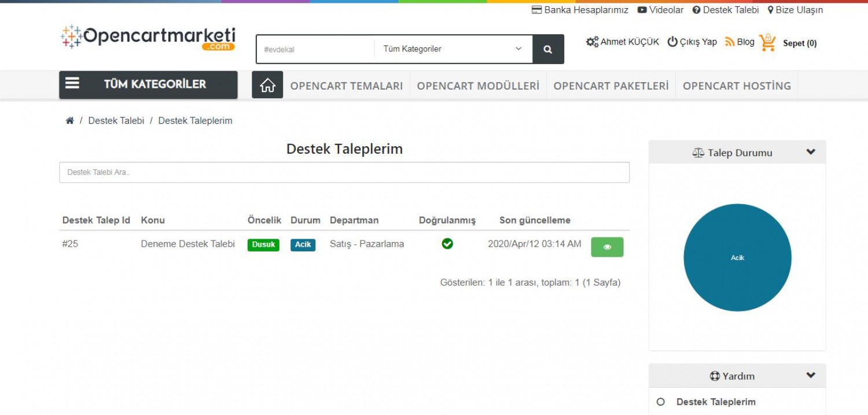Click the Destek Taleplerim page heading
868x415 pixels.
[344, 149]
